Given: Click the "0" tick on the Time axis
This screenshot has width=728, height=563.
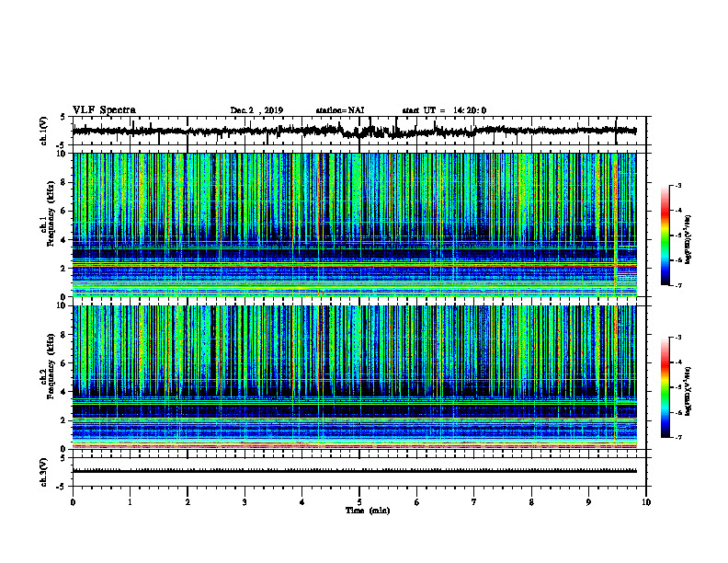Looking at the screenshot, I should coord(73,502).
